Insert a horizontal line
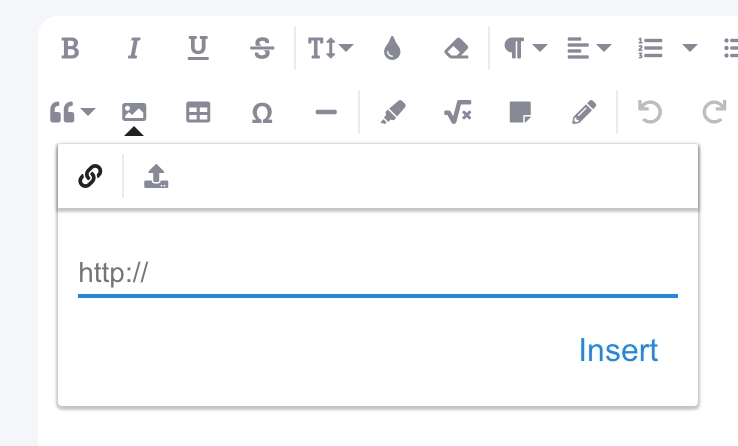The height and width of the screenshot is (446, 738). 326,113
